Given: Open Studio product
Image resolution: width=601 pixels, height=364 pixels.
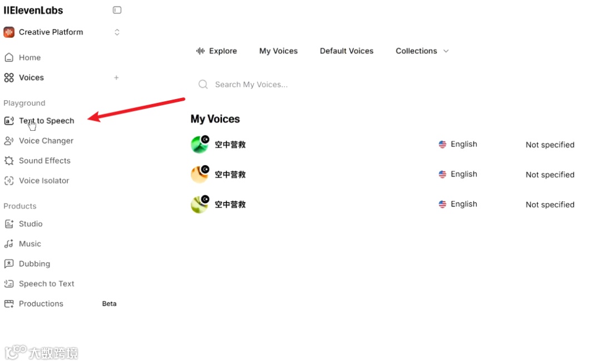Looking at the screenshot, I should (x=31, y=224).
